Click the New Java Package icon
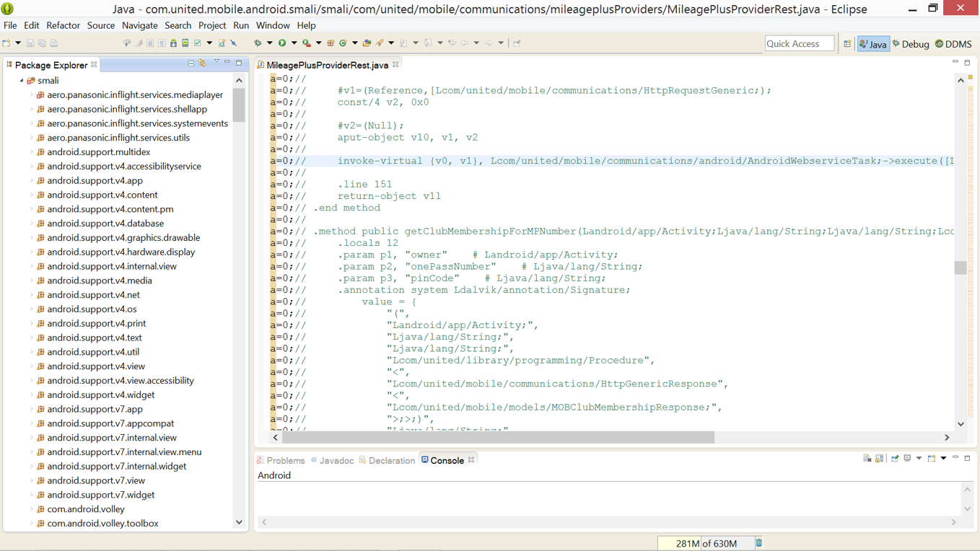Screen dimensions: 980x551 pyautogui.click(x=331, y=43)
